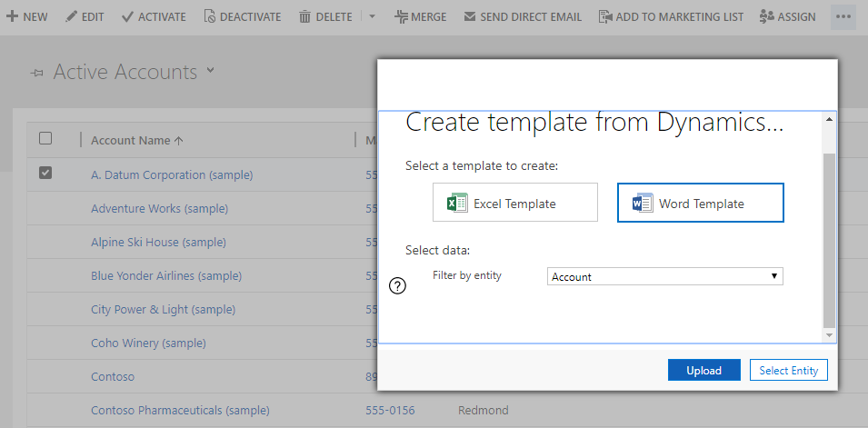Click the DEACTIVATE command
Image resolution: width=868 pixels, height=428 pixels.
pos(243,16)
